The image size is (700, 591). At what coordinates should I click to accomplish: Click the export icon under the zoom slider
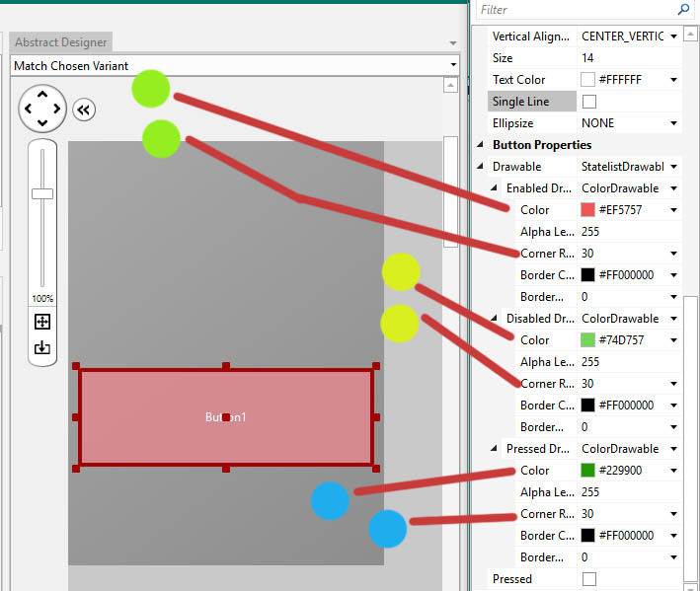42,347
